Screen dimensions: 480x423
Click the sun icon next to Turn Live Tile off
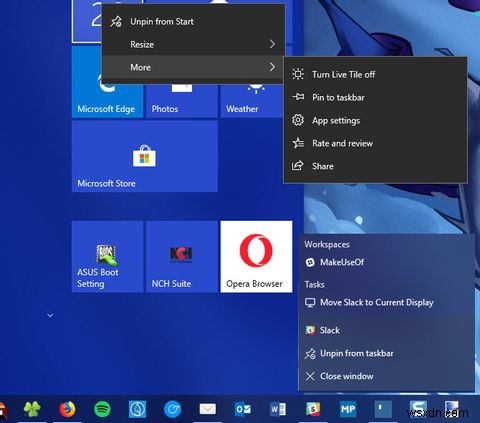(x=298, y=74)
